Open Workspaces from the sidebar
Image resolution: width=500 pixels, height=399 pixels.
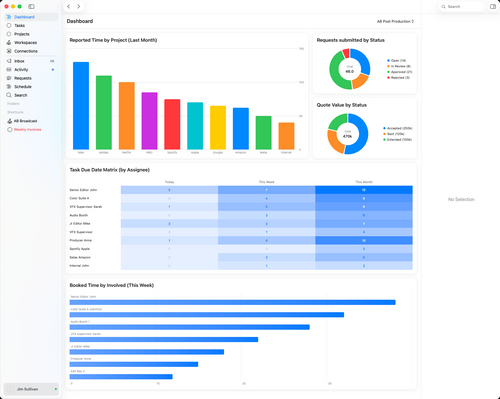31,43
